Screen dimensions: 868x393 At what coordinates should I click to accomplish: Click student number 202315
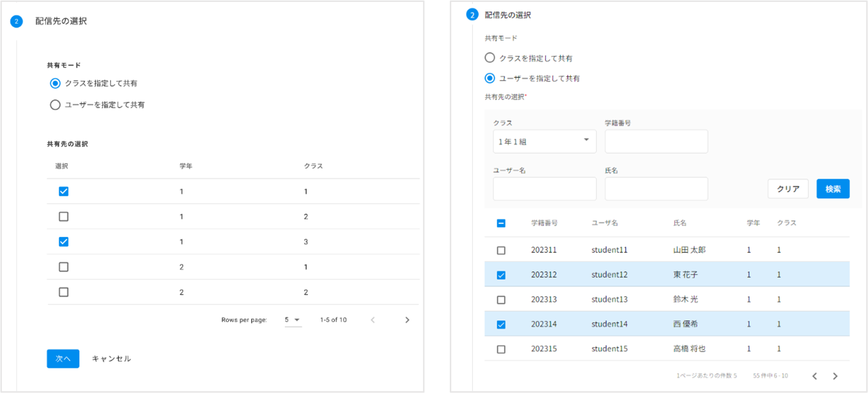click(544, 349)
